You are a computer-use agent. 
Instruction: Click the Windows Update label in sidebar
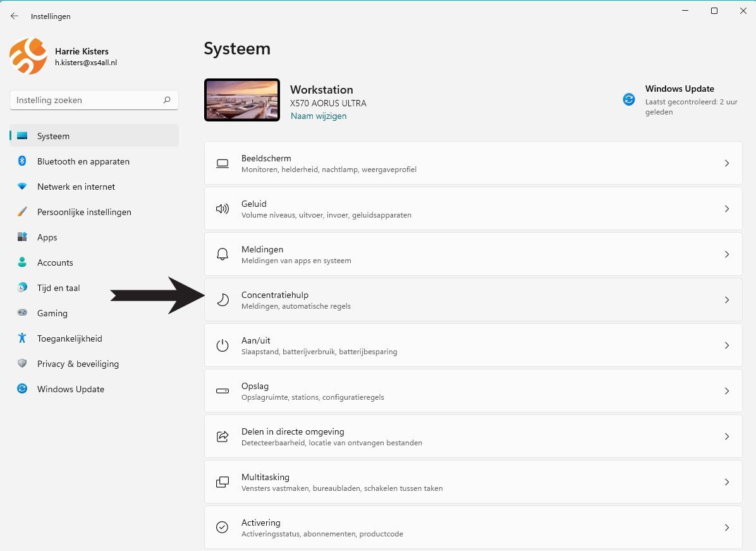pos(70,389)
